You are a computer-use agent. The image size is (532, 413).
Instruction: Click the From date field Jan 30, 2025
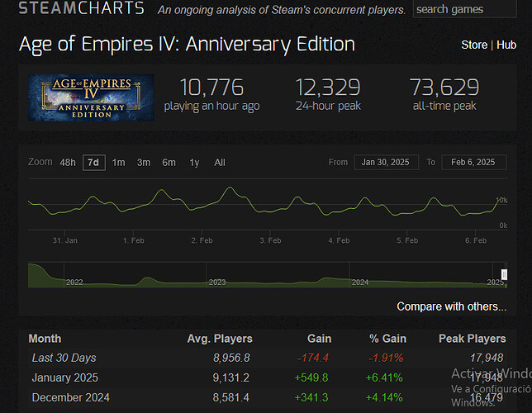pos(385,163)
